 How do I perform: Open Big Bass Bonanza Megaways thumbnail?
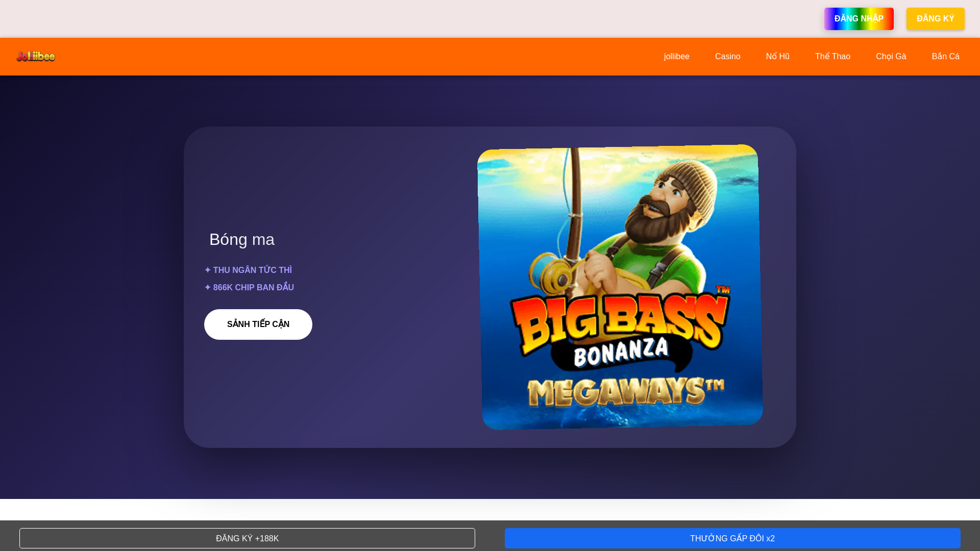coord(620,287)
